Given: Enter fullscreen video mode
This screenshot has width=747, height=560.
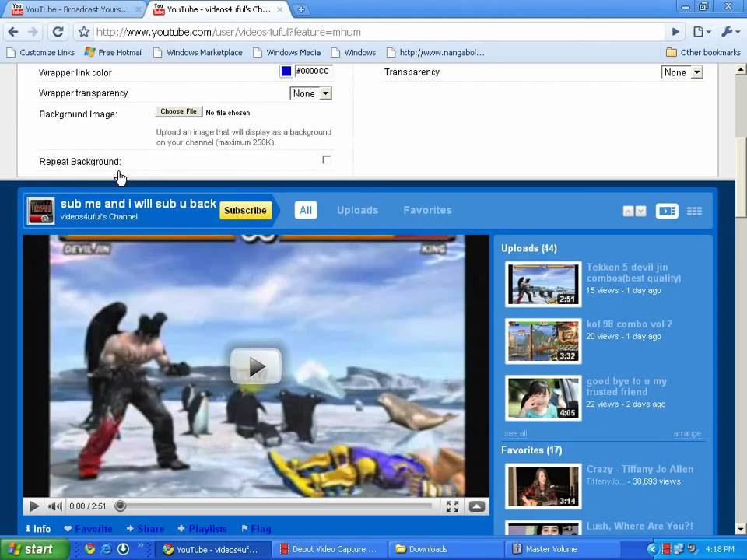Looking at the screenshot, I should [x=452, y=506].
